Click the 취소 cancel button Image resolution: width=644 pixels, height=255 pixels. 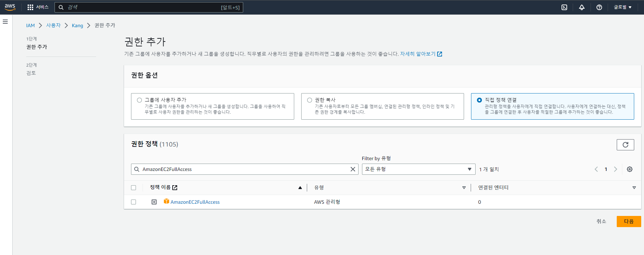[x=601, y=222]
